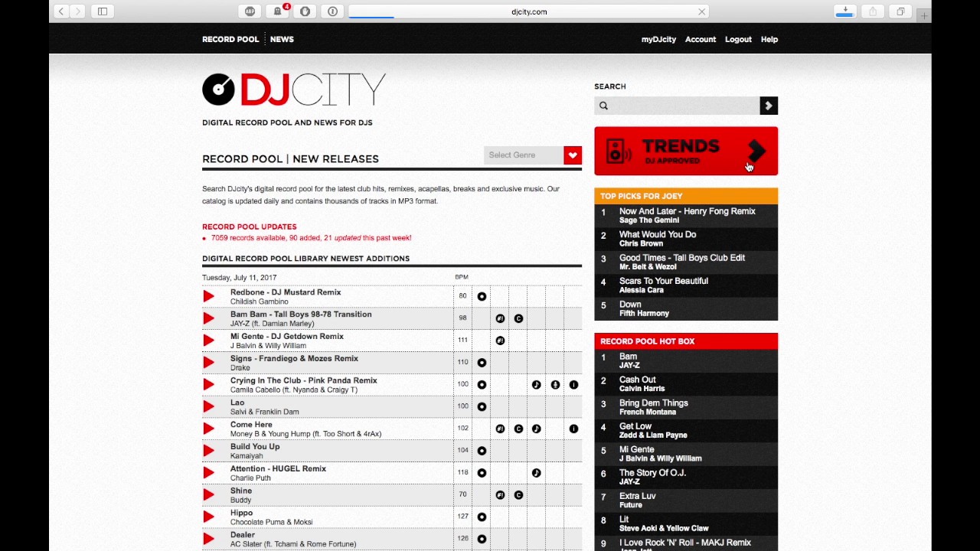The height and width of the screenshot is (551, 980).
Task: Play the Crying In The Club preview
Action: (208, 384)
